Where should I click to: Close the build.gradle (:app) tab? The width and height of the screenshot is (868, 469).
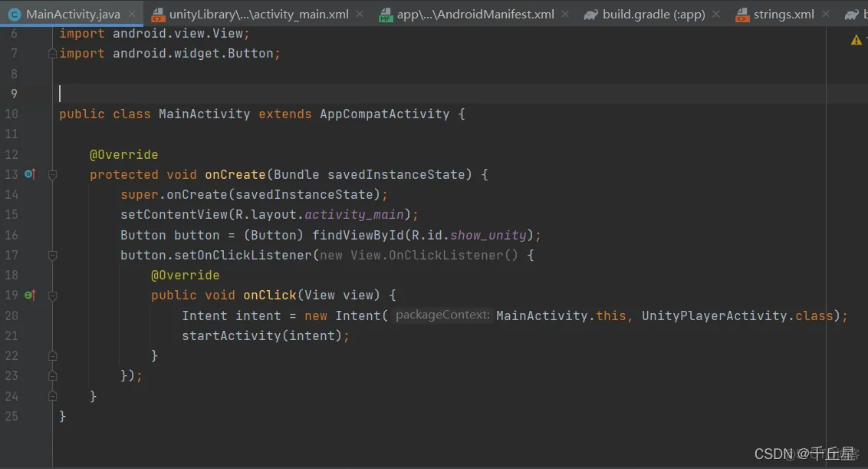[x=716, y=15]
